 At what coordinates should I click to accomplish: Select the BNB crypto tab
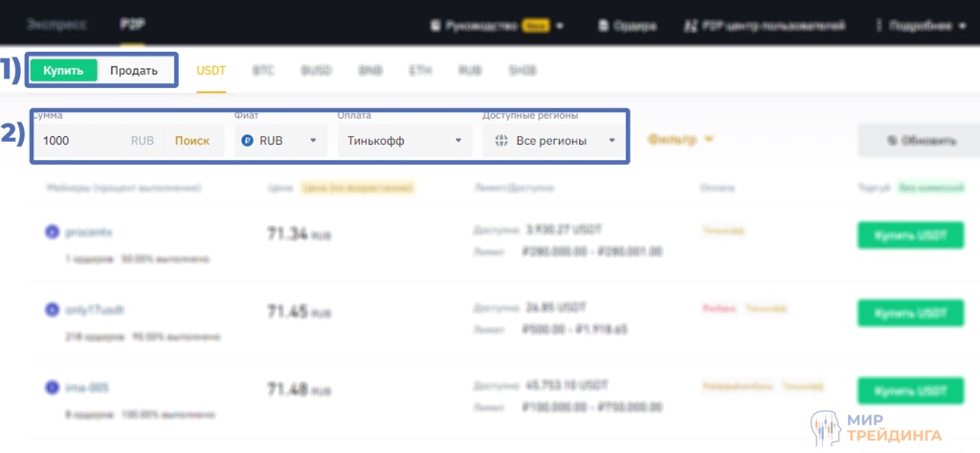370,71
